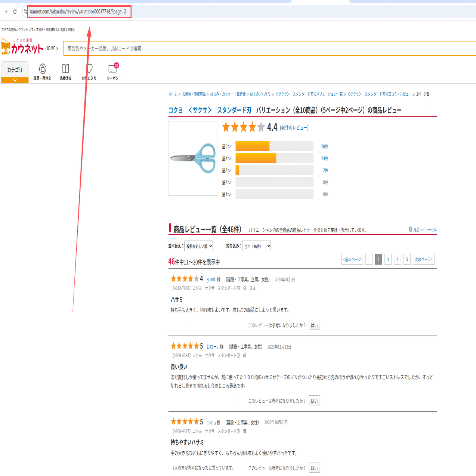The height and width of the screenshot is (476, 476).
Task: Click はい on じむー。様 review
Action: pyautogui.click(x=314, y=401)
